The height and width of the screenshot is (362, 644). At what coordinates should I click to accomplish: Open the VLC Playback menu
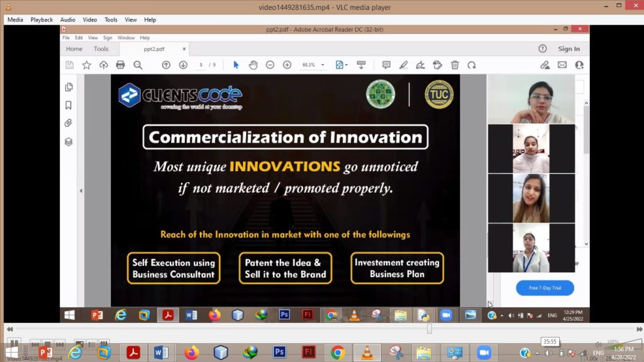click(x=42, y=19)
